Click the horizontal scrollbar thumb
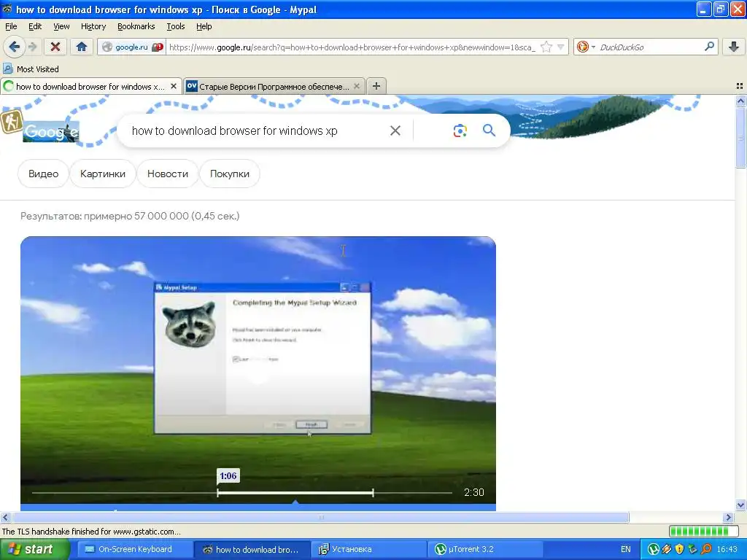747x560 pixels. (321, 517)
